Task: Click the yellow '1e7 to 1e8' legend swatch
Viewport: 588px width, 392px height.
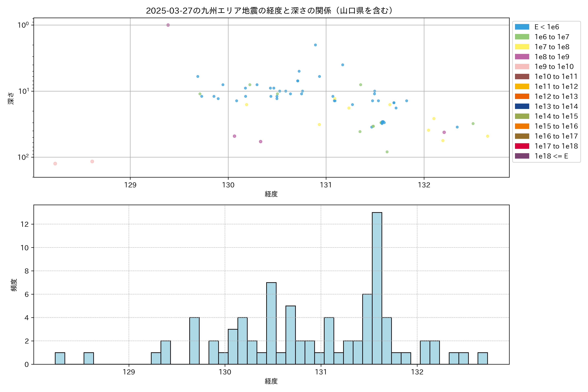Action: (x=522, y=47)
